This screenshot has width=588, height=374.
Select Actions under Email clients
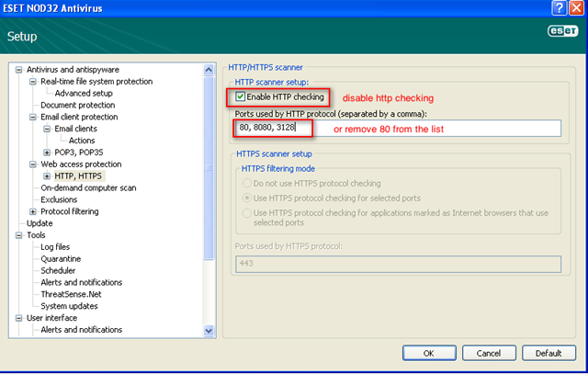82,141
